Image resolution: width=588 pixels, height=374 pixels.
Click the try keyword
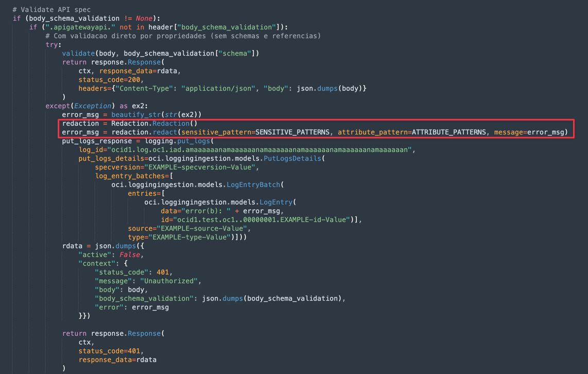(x=53, y=45)
